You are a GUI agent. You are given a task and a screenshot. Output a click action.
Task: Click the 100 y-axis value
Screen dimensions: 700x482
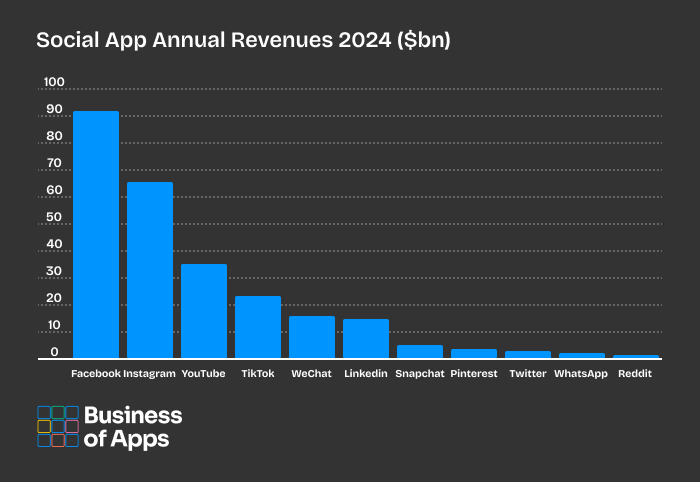point(54,82)
